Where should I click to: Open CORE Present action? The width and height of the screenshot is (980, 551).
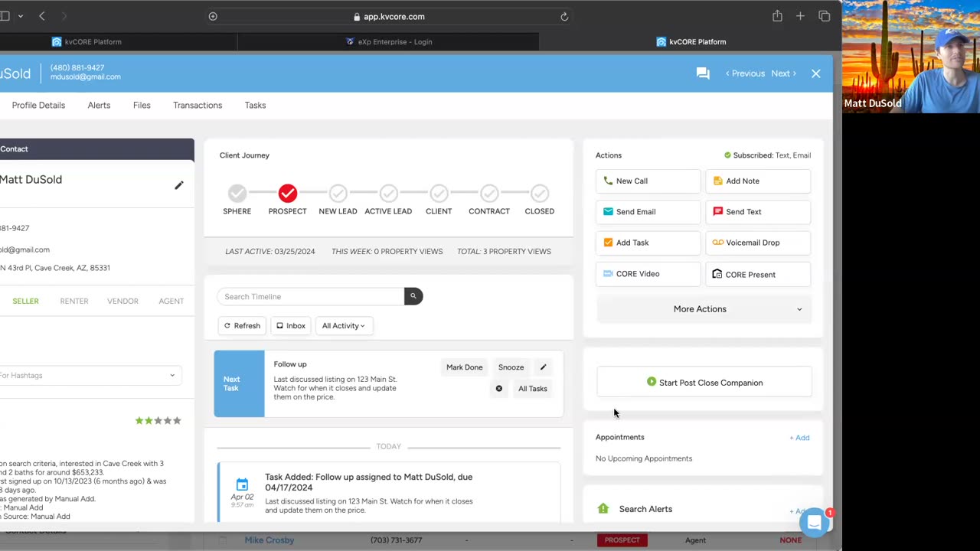point(758,274)
